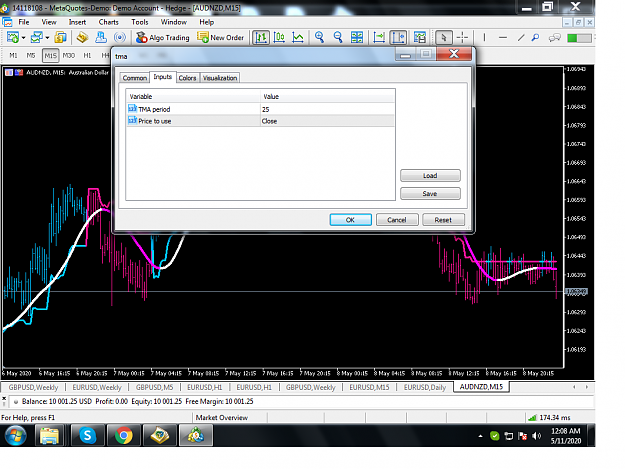Switch to EURUSD,Daily chart tab

click(x=425, y=387)
